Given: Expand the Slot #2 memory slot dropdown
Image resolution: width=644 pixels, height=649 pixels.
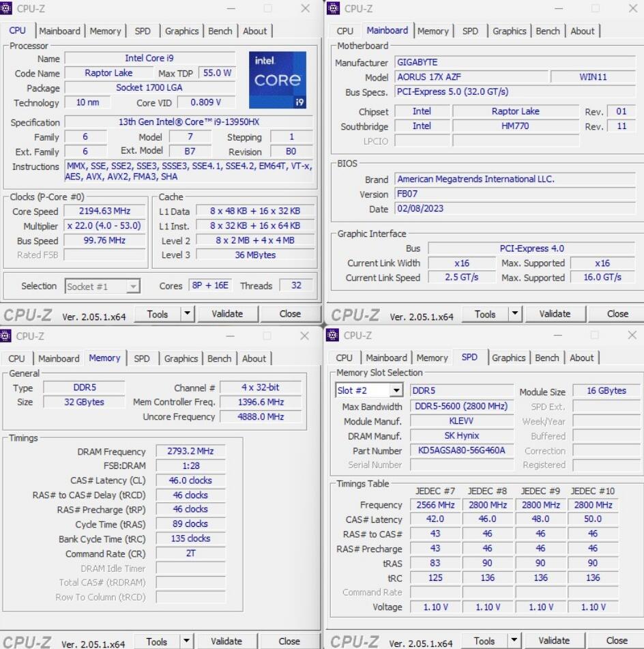Looking at the screenshot, I should point(396,390).
